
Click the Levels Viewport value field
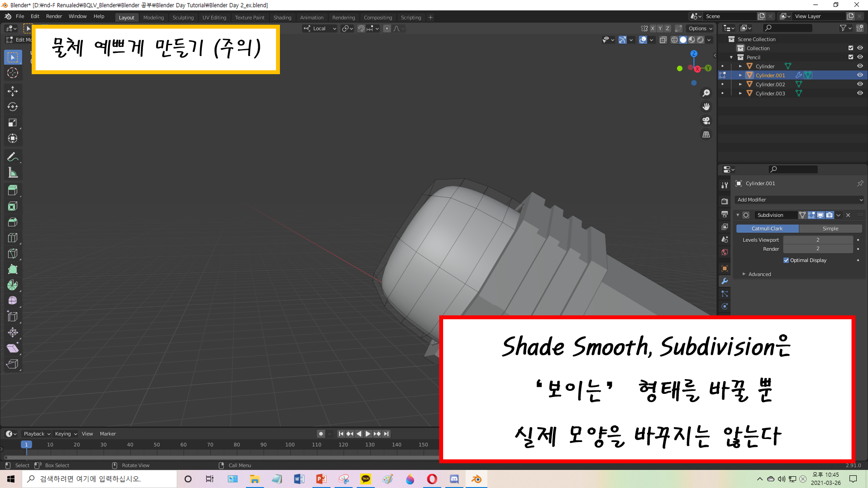pos(818,240)
